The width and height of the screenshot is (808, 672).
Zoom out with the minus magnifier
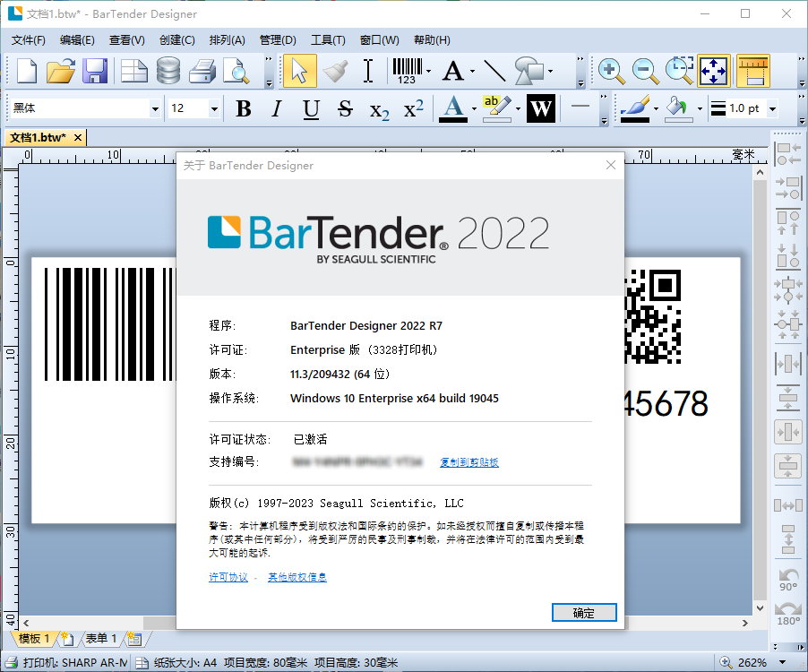pyautogui.click(x=645, y=71)
